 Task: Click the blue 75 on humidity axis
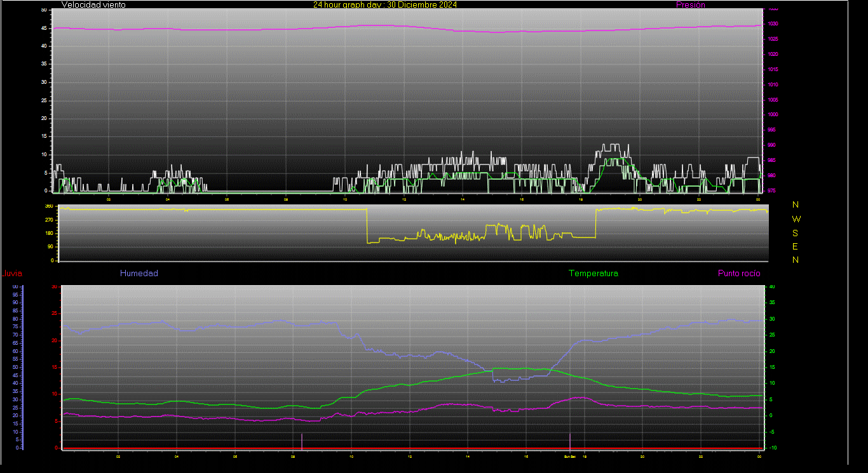coord(15,327)
